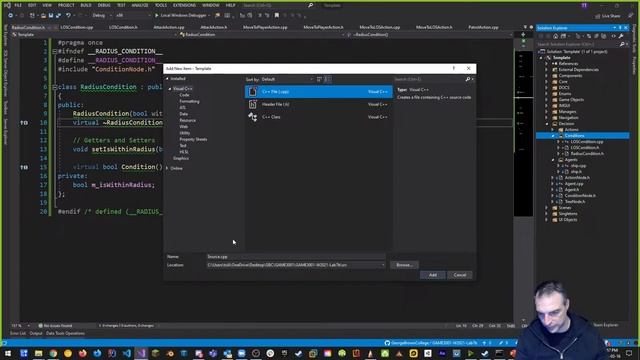Select the Header File (.h) template
The width and height of the screenshot is (640, 360).
(319, 104)
